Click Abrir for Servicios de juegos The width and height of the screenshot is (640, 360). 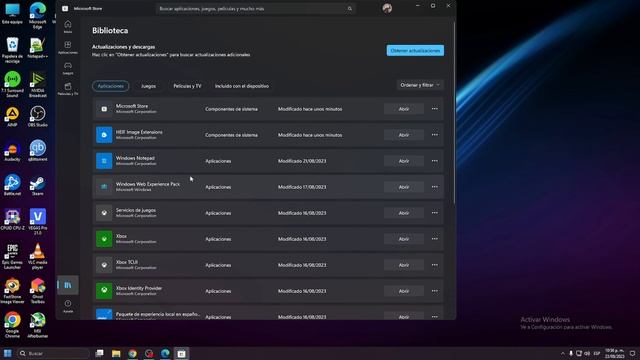click(x=404, y=213)
